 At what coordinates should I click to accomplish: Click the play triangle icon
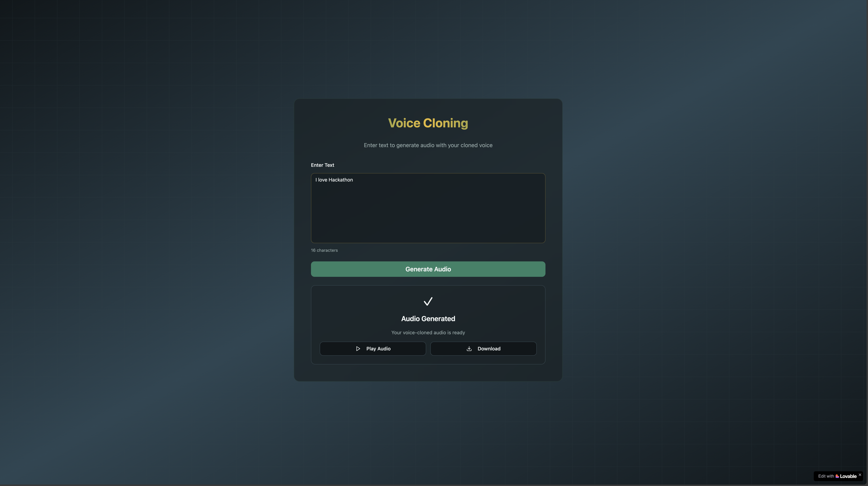click(358, 349)
